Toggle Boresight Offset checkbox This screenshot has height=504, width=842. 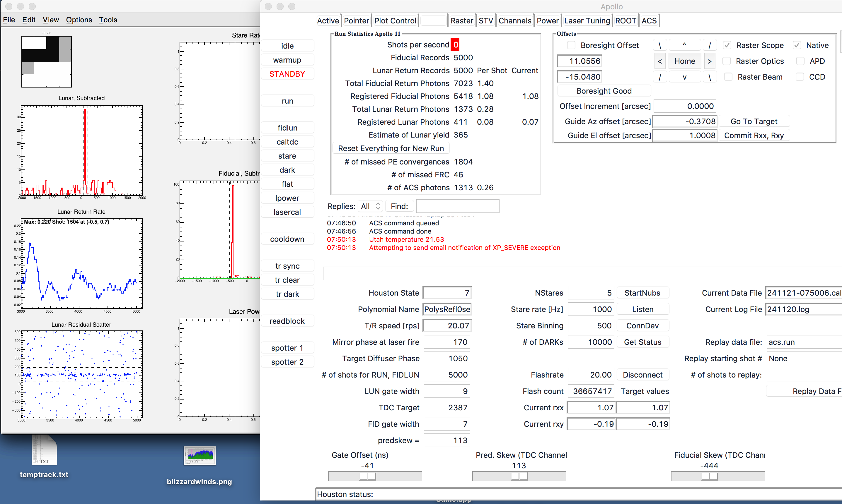point(571,45)
